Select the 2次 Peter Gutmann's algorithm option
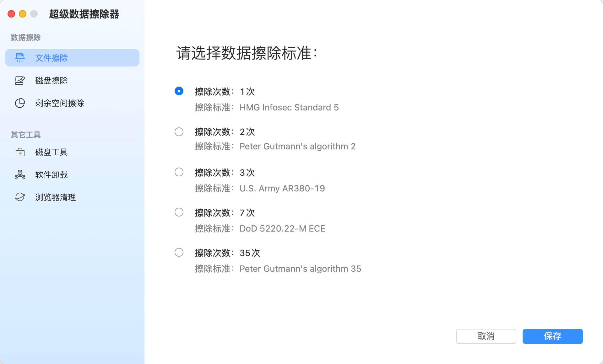The width and height of the screenshot is (603, 364). tap(179, 132)
